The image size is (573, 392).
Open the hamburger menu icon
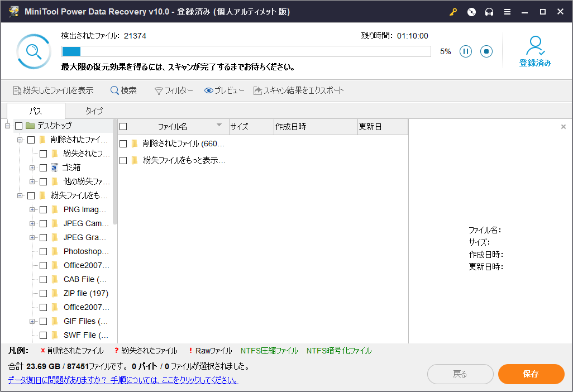click(507, 12)
